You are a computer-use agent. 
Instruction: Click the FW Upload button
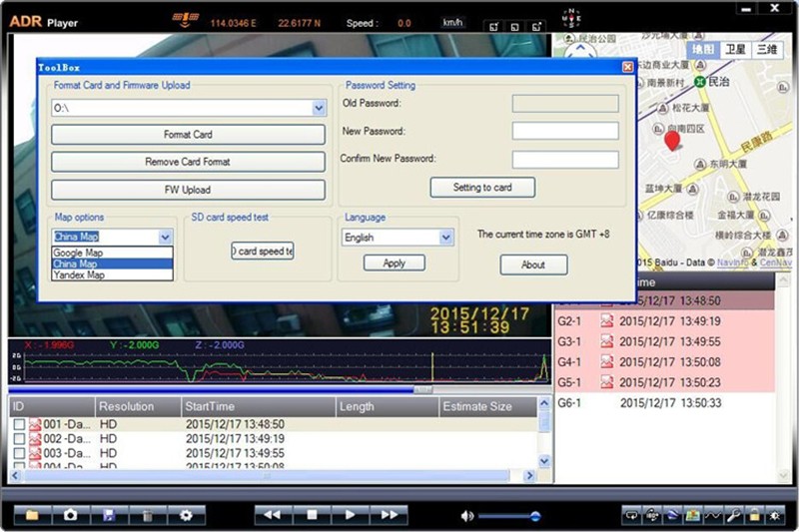188,190
